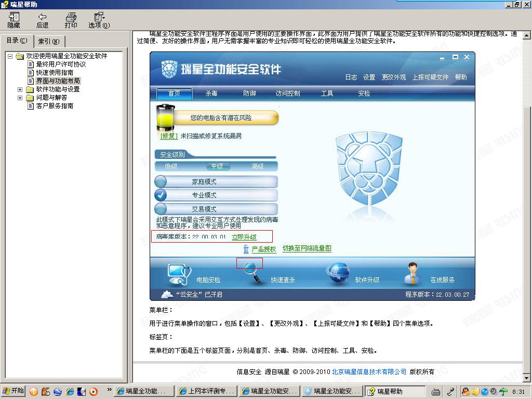Click the 软件功能与设置 folder icon
The image size is (532, 399).
tap(30, 89)
